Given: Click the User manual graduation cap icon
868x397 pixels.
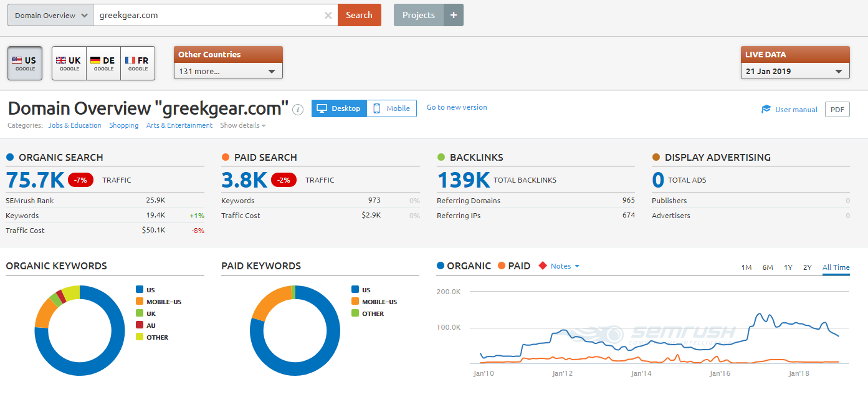Looking at the screenshot, I should pos(766,109).
